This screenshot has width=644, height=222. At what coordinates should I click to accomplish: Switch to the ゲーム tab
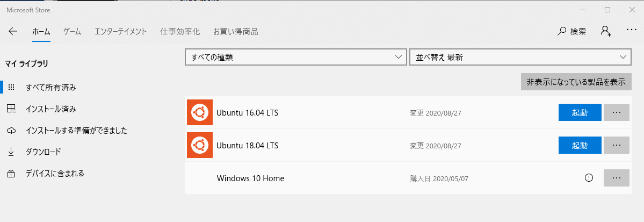click(73, 32)
